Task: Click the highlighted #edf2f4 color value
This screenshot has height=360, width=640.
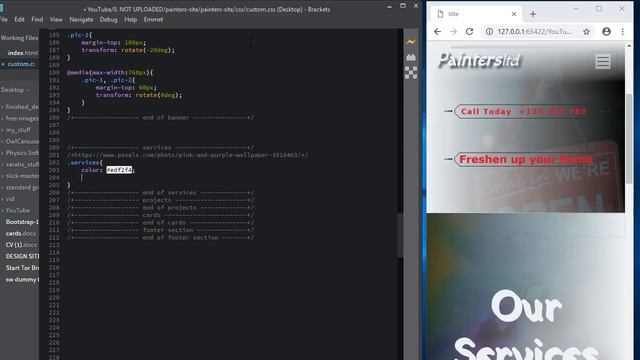Action: click(119, 170)
